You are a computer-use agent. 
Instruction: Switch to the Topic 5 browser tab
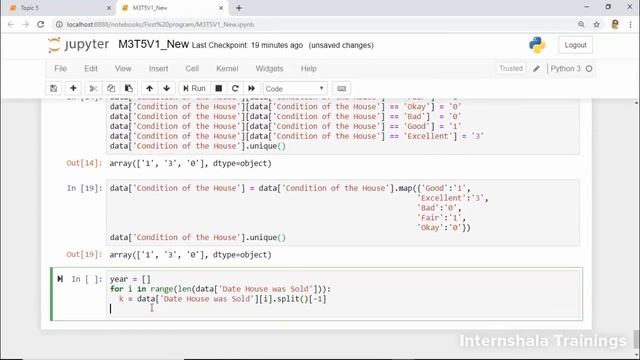(60, 8)
